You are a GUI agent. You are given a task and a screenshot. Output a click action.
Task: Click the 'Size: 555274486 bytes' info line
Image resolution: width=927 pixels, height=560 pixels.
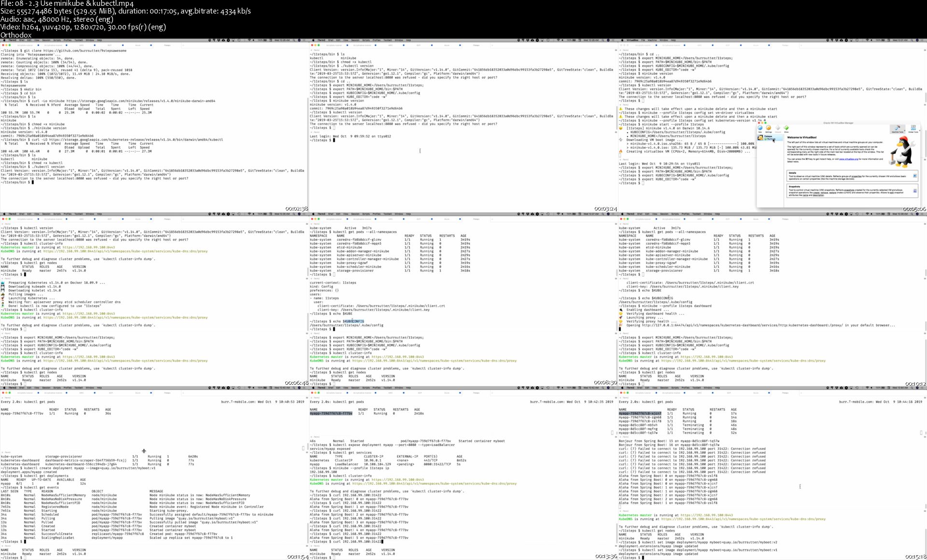point(125,11)
